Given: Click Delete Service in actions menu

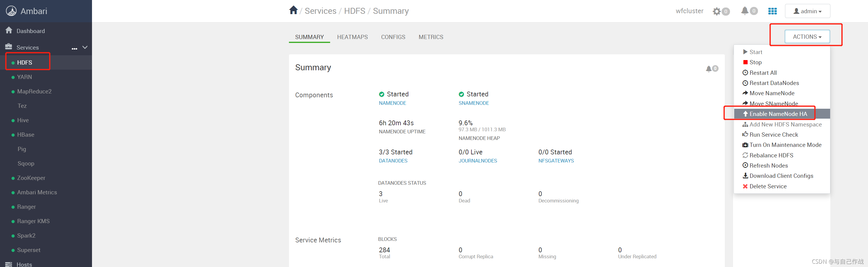Looking at the screenshot, I should coord(768,186).
